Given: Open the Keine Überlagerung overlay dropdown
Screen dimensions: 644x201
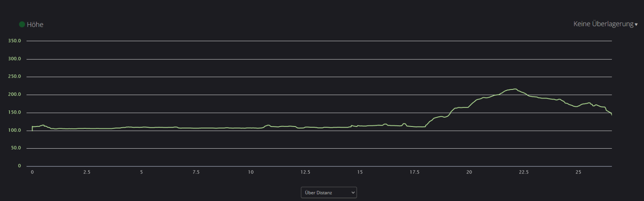Looking at the screenshot, I should point(603,24).
